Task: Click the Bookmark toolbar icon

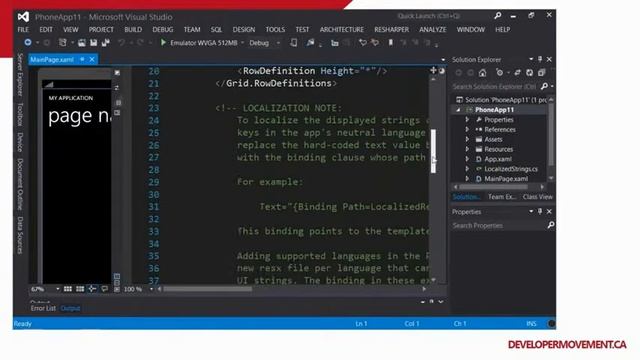Action: point(391,42)
